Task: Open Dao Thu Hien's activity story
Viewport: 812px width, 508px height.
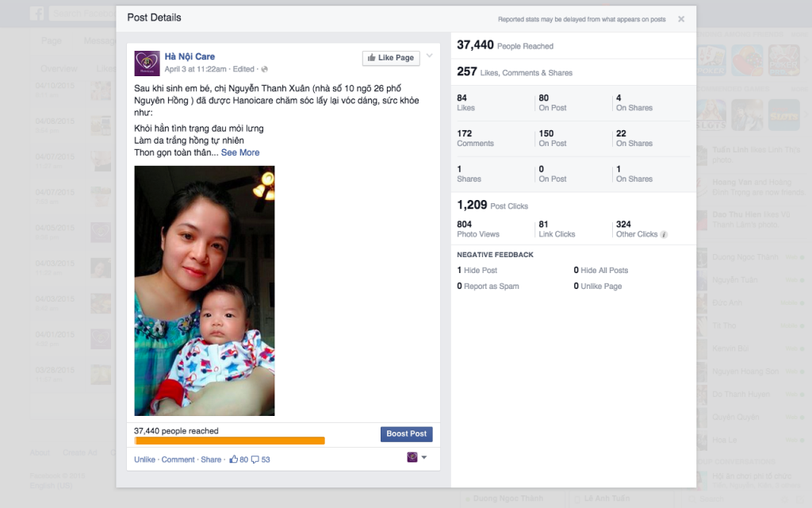Action: [752, 220]
